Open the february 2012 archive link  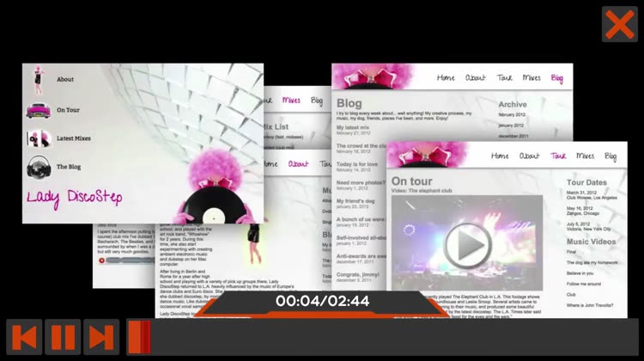512,114
